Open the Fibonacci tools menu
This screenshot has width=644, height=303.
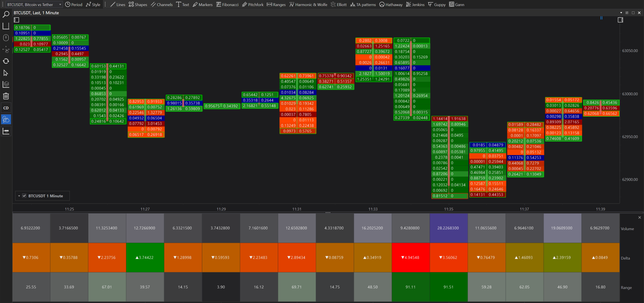pyautogui.click(x=227, y=5)
